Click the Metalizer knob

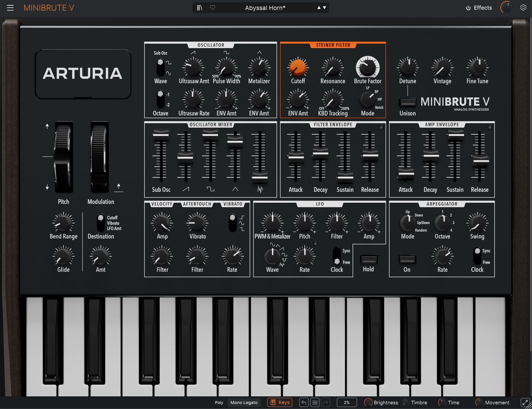259,67
